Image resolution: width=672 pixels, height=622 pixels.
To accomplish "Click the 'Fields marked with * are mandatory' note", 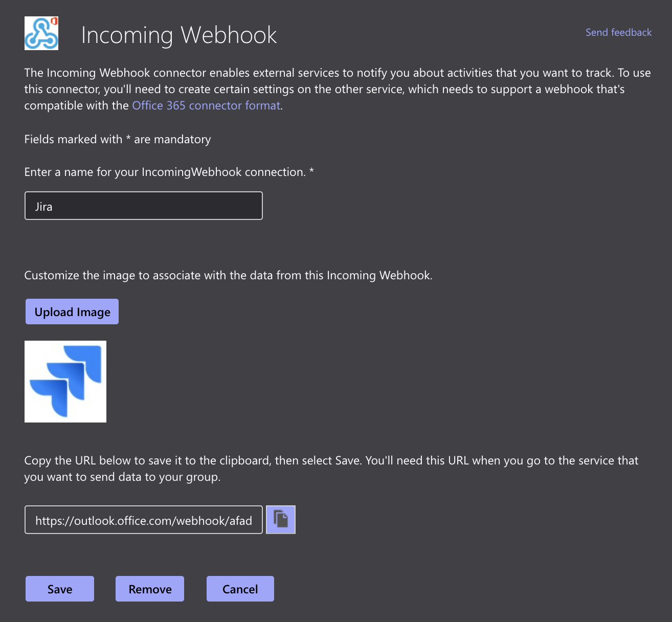I will [118, 139].
